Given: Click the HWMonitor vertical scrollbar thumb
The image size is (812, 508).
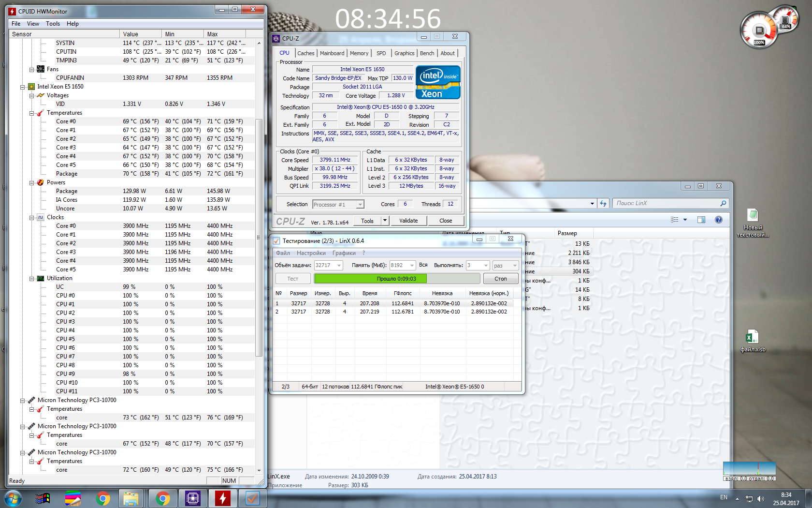Looking at the screenshot, I should [x=259, y=237].
